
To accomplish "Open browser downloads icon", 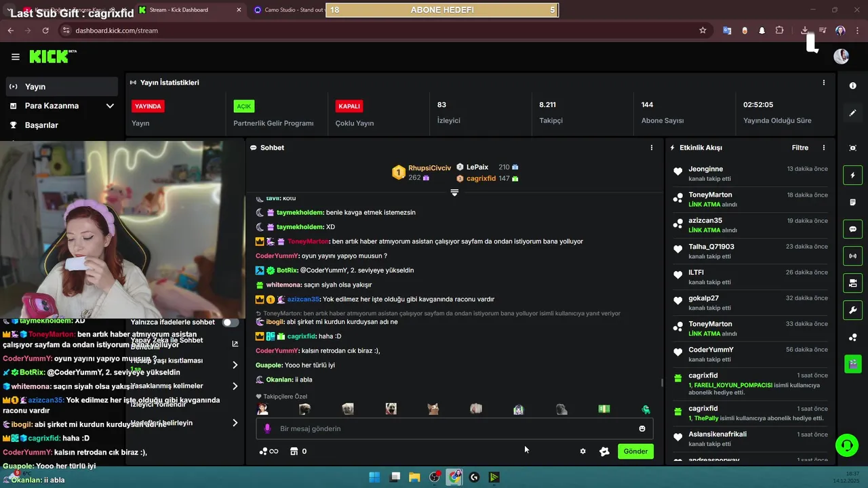I will click(x=804, y=30).
